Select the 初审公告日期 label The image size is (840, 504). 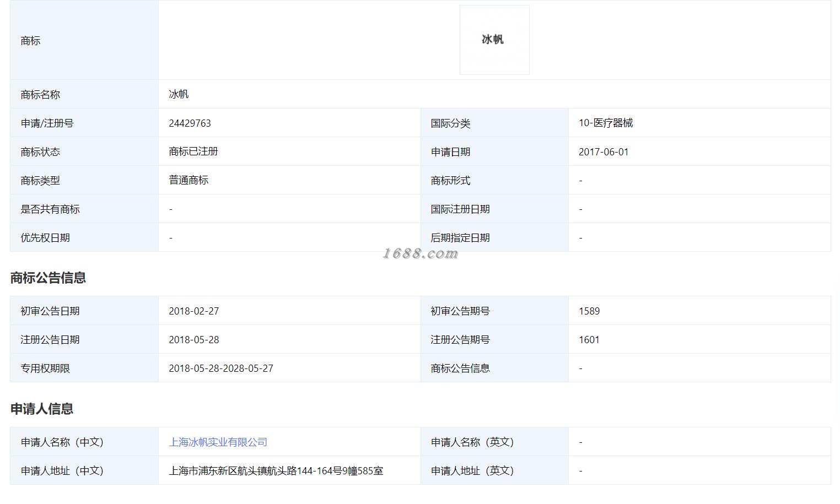point(50,311)
